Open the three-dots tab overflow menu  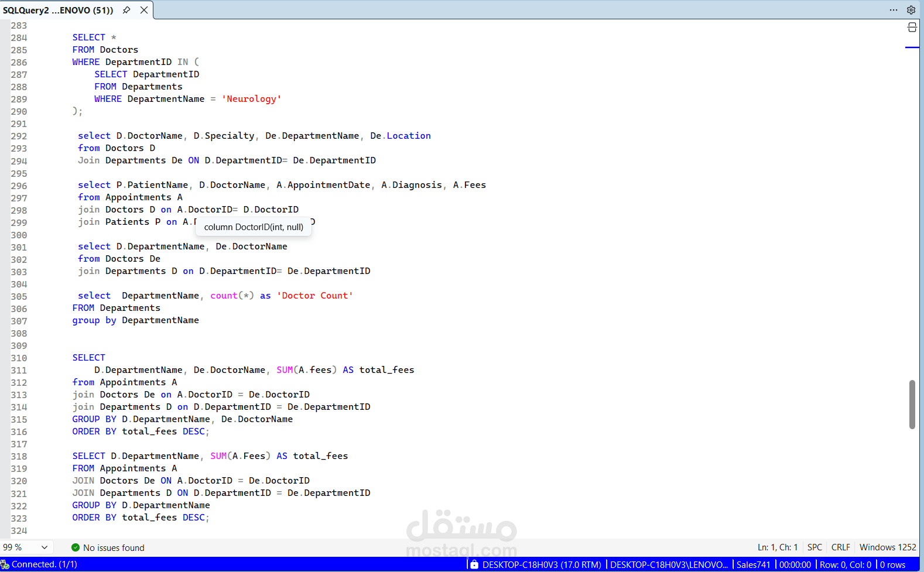894,10
